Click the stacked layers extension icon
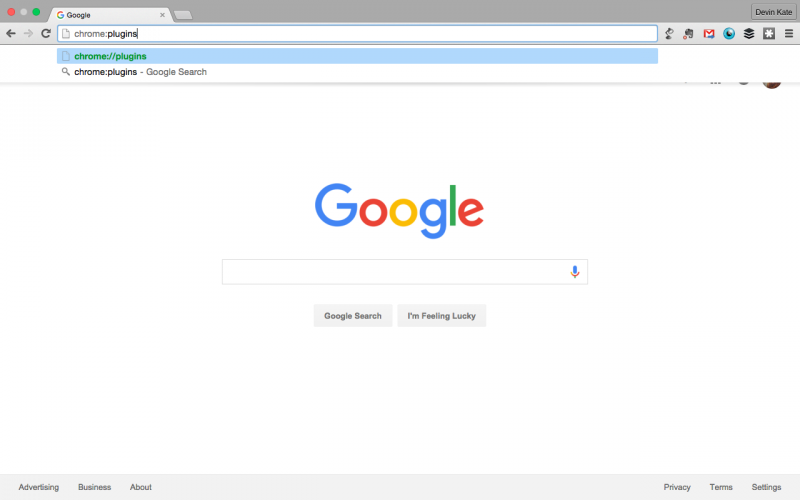Viewport: 800px width, 500px height. [748, 34]
